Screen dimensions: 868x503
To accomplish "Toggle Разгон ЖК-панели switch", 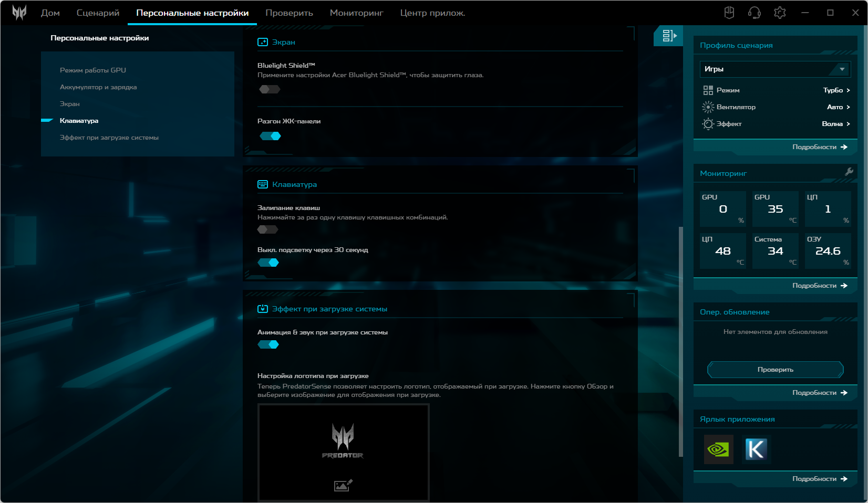I will point(271,136).
